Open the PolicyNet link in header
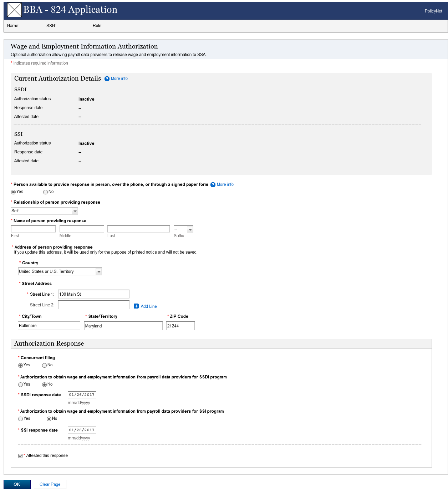Viewport: 448px width, 489px height. [433, 11]
